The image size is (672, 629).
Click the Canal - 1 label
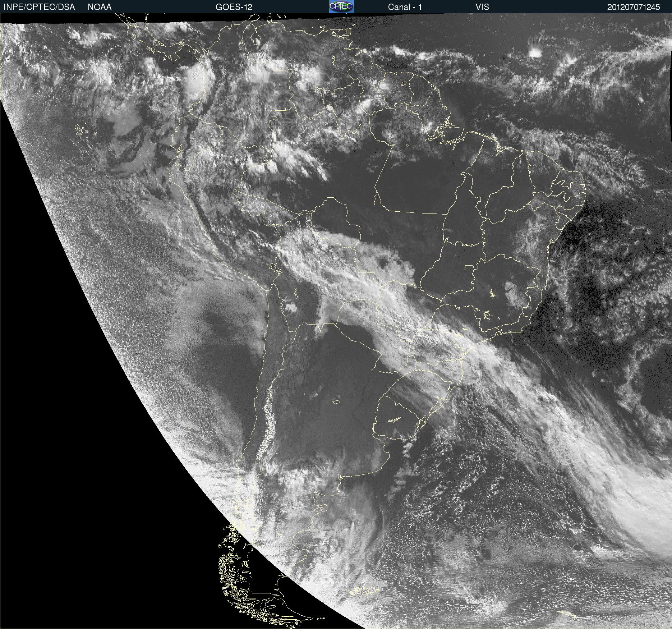(405, 7)
